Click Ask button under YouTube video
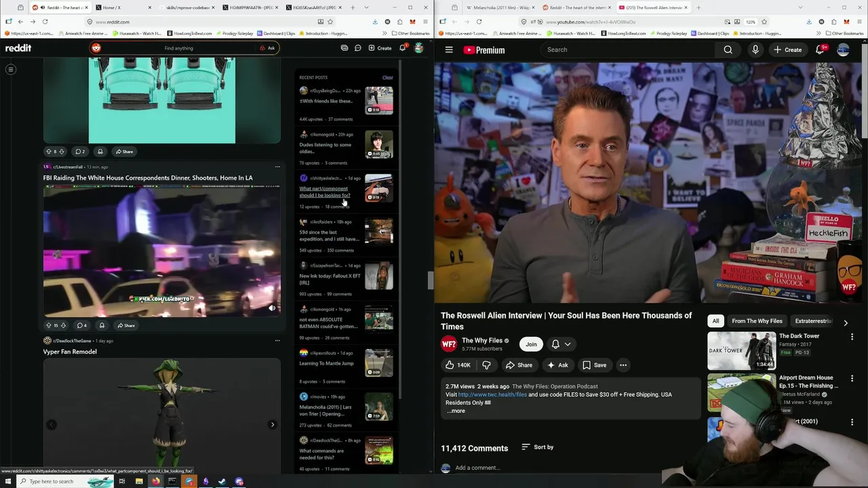Image resolution: width=868 pixels, height=488 pixels. tap(557, 365)
